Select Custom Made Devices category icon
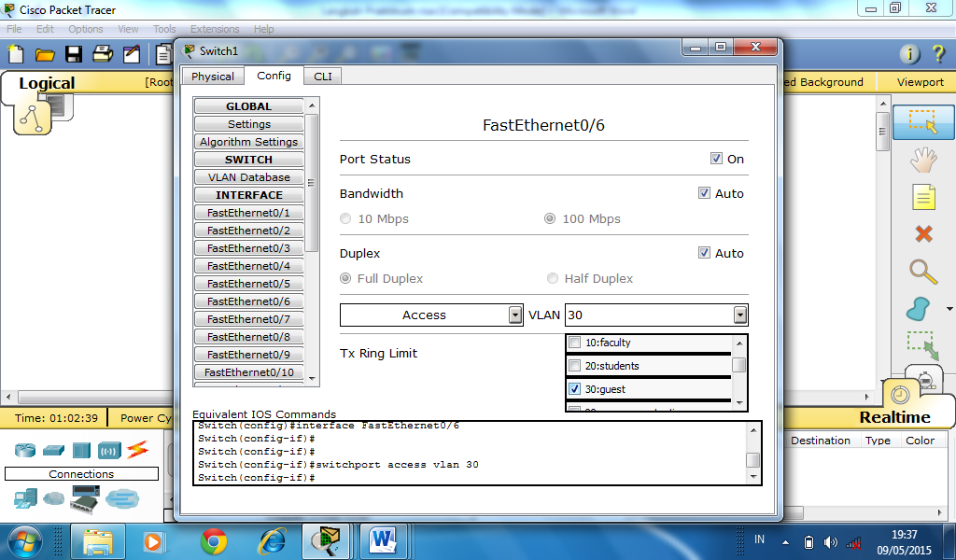The image size is (956, 560). [x=85, y=499]
